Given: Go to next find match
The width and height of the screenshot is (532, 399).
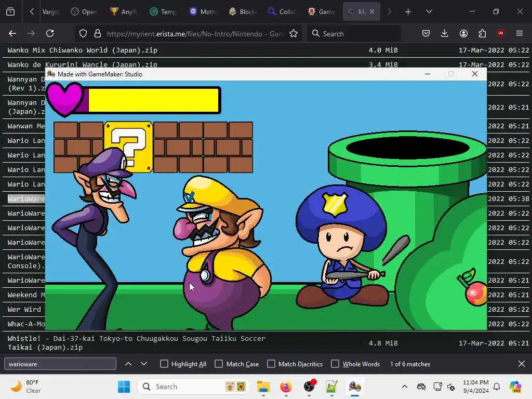Looking at the screenshot, I should [144, 364].
